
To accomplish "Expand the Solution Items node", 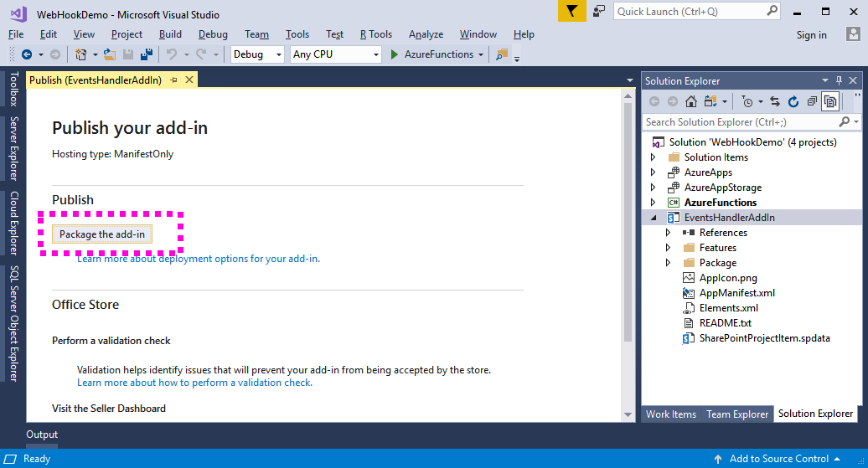I will pos(654,157).
